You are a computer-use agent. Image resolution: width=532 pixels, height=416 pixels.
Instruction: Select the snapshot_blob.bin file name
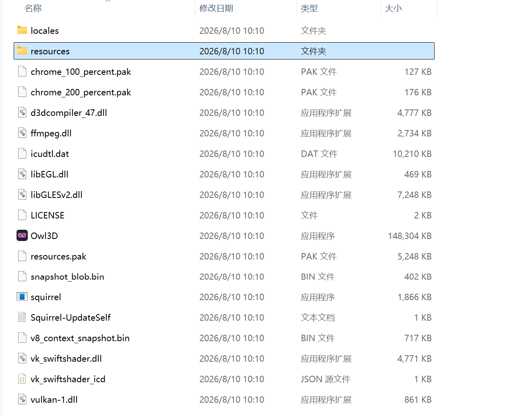pyautogui.click(x=67, y=277)
